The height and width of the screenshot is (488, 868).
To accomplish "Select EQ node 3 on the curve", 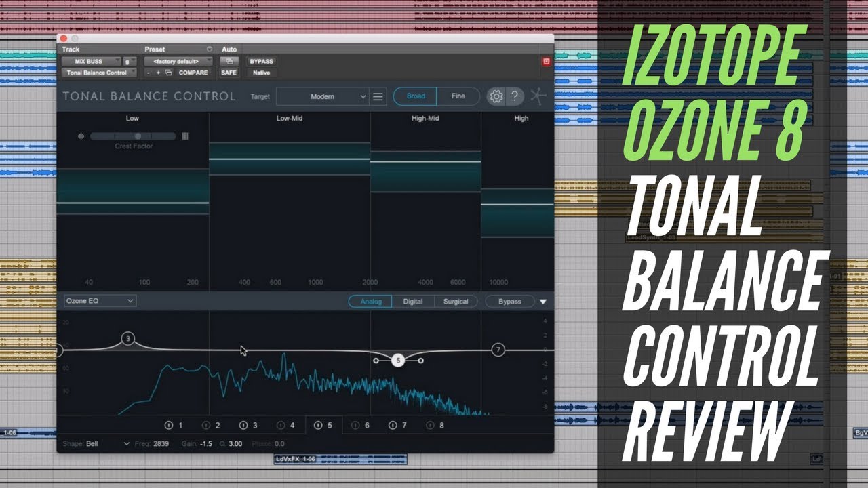I will pos(128,338).
